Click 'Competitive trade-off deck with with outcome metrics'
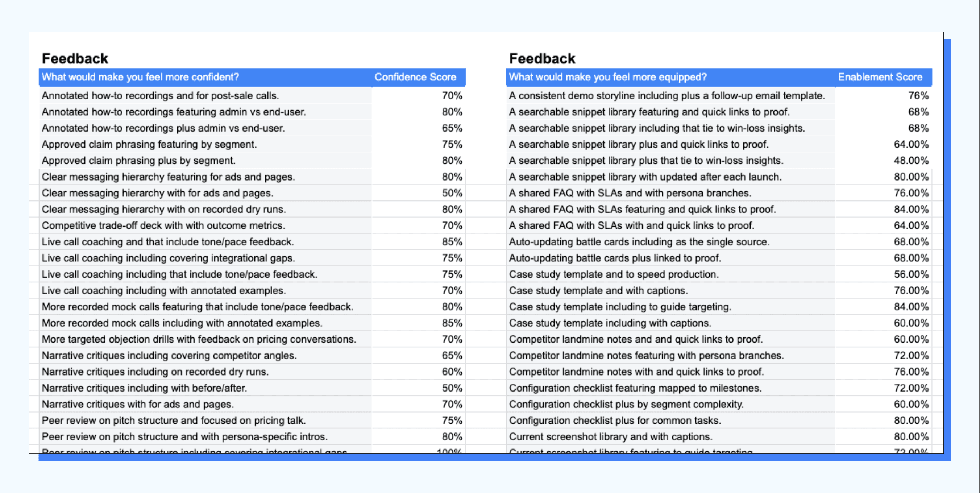The height and width of the screenshot is (493, 980). pos(163,225)
